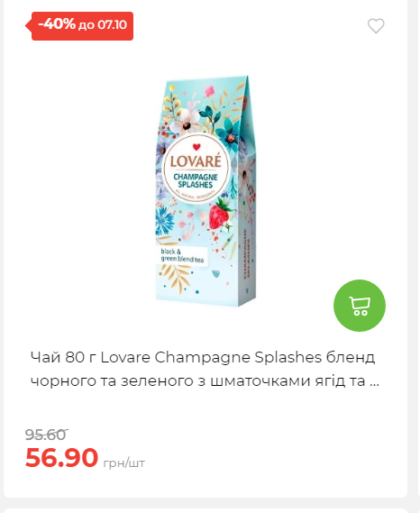Click the LOVARÉ logo on the package

[x=196, y=161]
